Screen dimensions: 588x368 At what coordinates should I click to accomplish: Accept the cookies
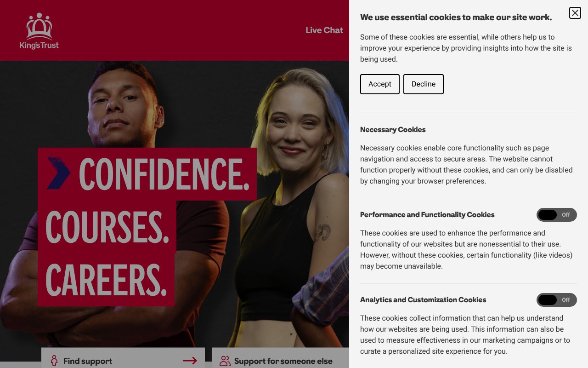[379, 84]
